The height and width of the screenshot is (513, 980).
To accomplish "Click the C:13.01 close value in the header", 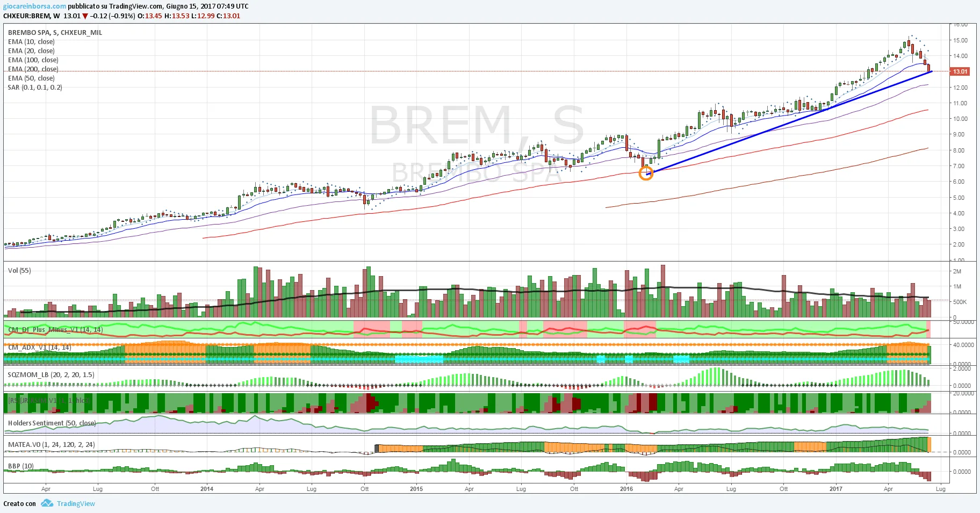I will point(228,16).
